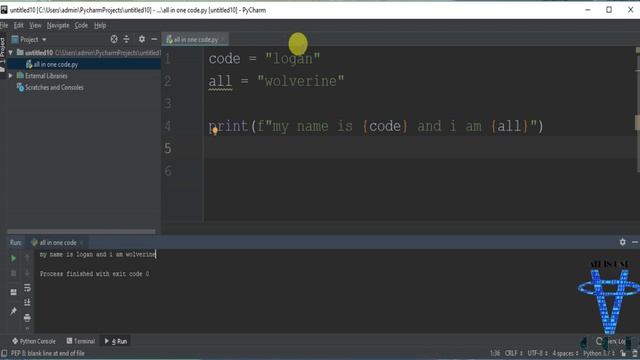Open the Python interpreter selector in the status bar
Image resolution: width=640 pixels, height=360 pixels.
598,353
